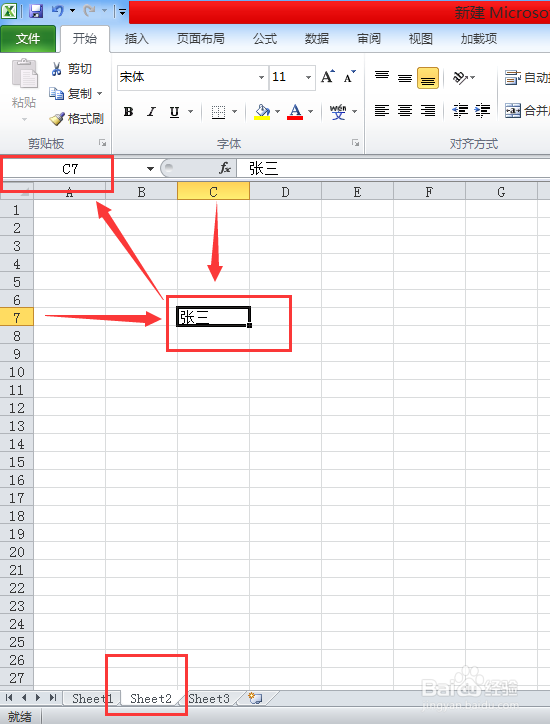This screenshot has width=550, height=724.
Task: Switch to Sheet1 tab
Action: pyautogui.click(x=92, y=699)
